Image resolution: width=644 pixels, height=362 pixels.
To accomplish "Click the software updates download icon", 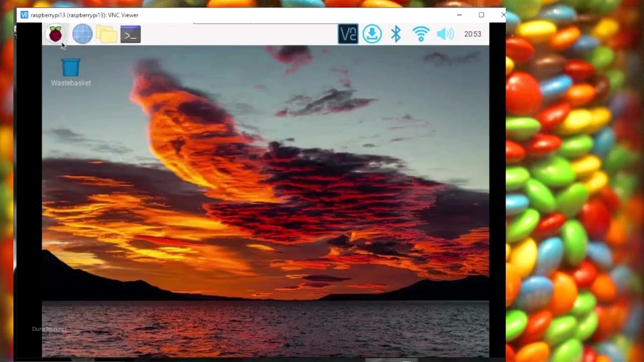I will (x=372, y=34).
